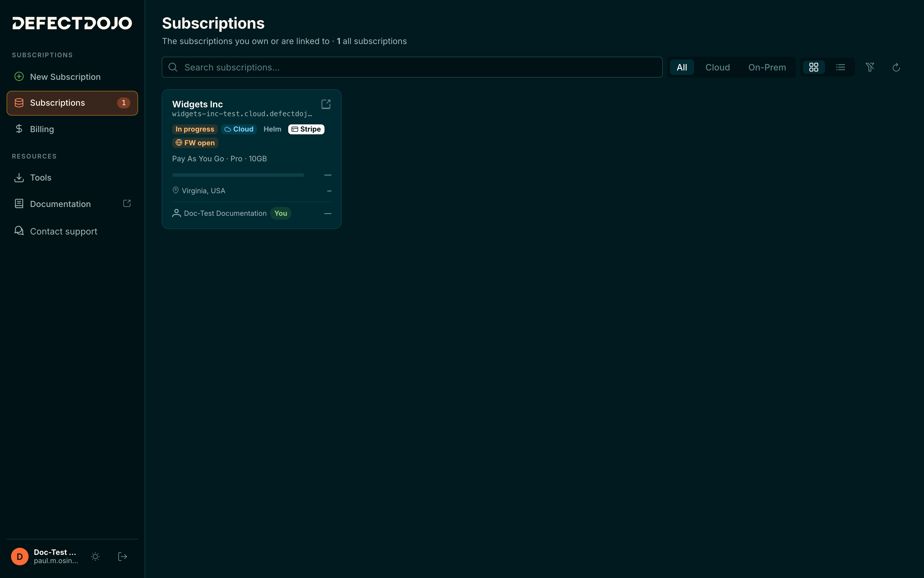Viewport: 924px width, 578px height.
Task: Focus the Search subscriptions field
Action: pyautogui.click(x=412, y=67)
